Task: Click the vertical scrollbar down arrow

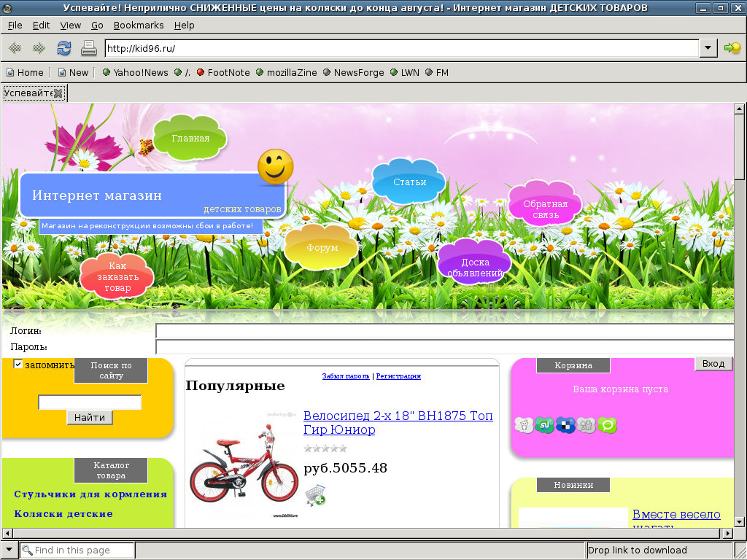Action: pyautogui.click(x=740, y=521)
